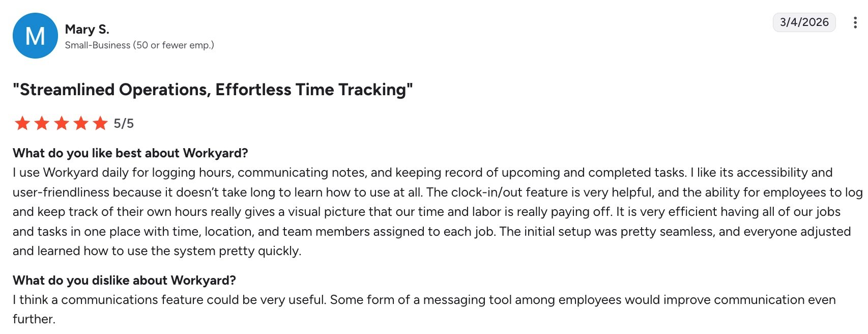Click the line starting "I use Workyard daily"
Viewport: 868px width, 334px height.
[422, 173]
